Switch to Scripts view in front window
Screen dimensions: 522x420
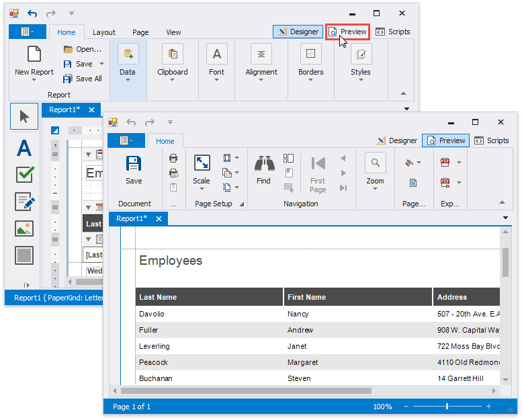point(492,140)
